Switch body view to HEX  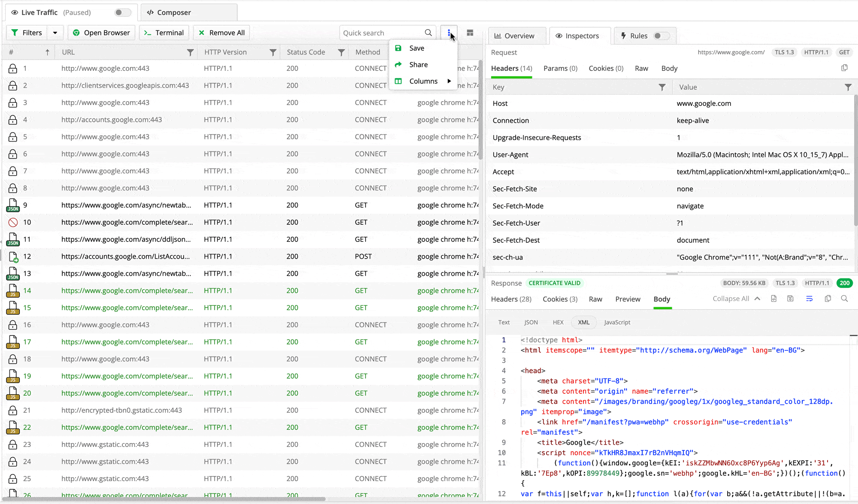click(x=558, y=323)
